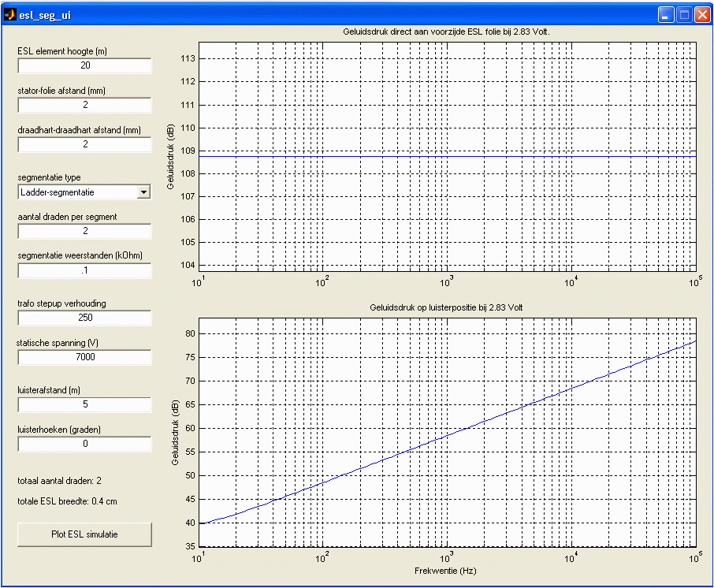Click the 'statische spanning (V)' label
This screenshot has height=588, width=714.
[58, 343]
